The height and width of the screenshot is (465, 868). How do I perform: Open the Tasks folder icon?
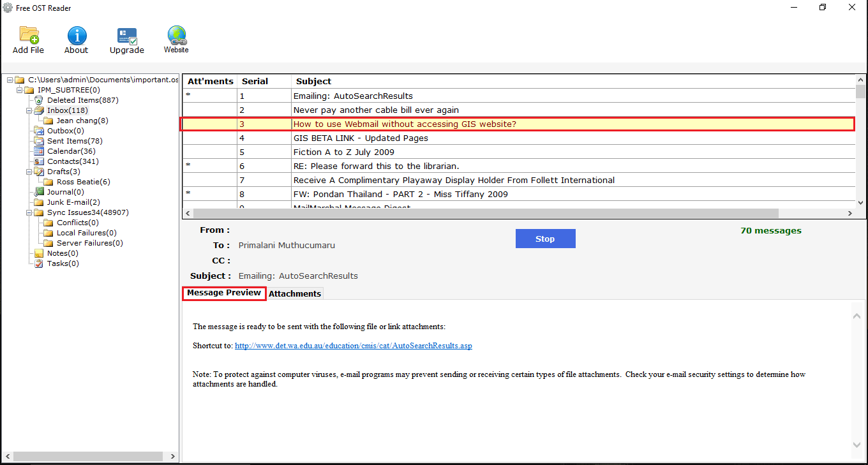(39, 263)
